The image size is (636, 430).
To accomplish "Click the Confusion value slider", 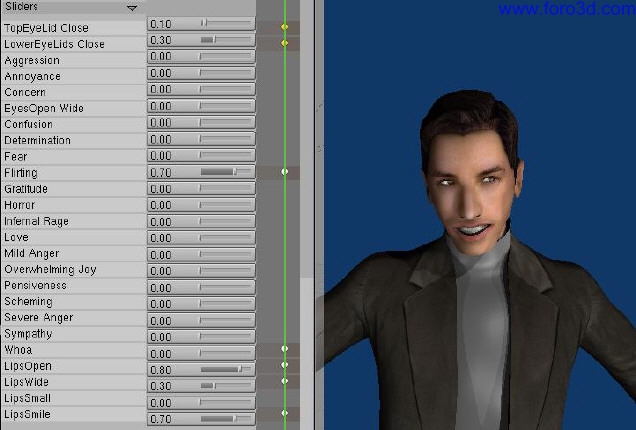I will point(201,123).
